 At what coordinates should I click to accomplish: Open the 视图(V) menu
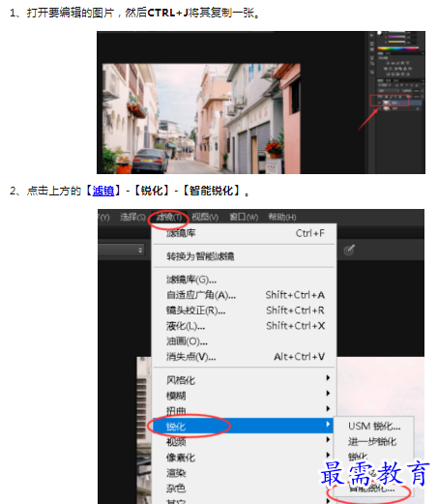tap(205, 218)
